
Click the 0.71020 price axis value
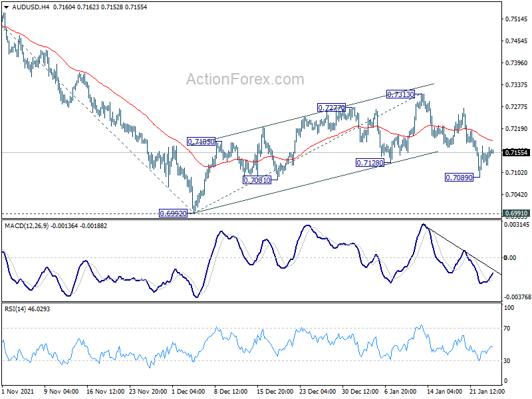tap(517, 173)
